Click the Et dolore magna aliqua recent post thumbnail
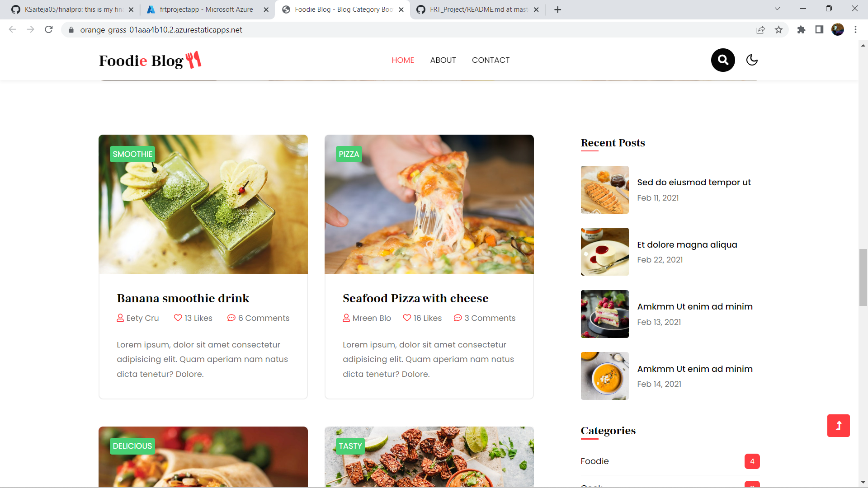 pos(604,252)
